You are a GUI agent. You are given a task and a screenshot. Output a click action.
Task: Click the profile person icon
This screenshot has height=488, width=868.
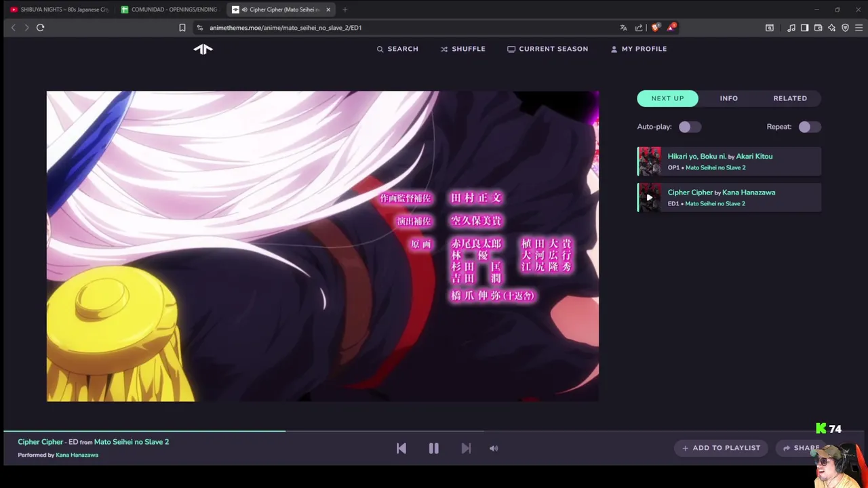coord(614,49)
